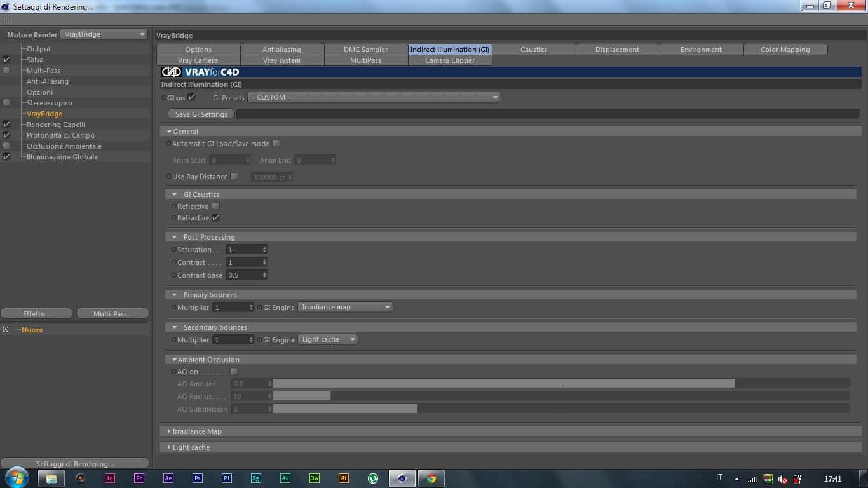Open Secondary bounces GI Engine dropdown
This screenshot has height=488, width=868.
pos(328,339)
